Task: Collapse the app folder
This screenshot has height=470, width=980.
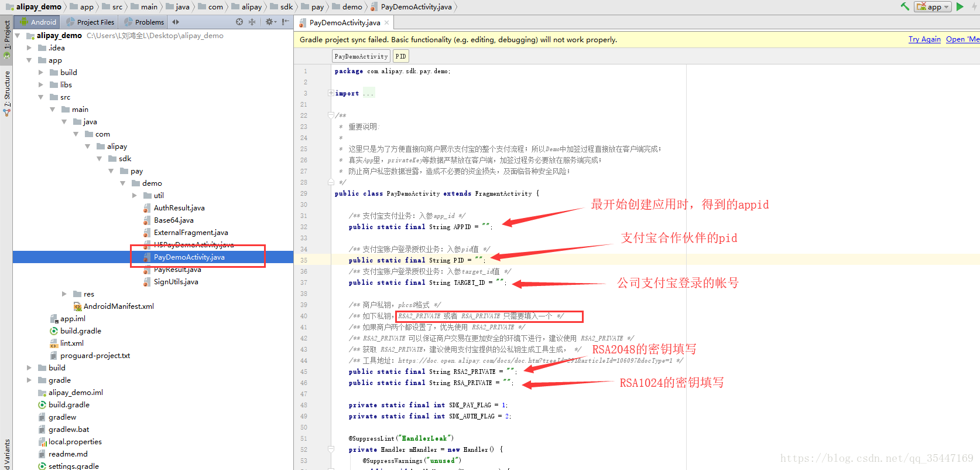Action: tap(29, 60)
